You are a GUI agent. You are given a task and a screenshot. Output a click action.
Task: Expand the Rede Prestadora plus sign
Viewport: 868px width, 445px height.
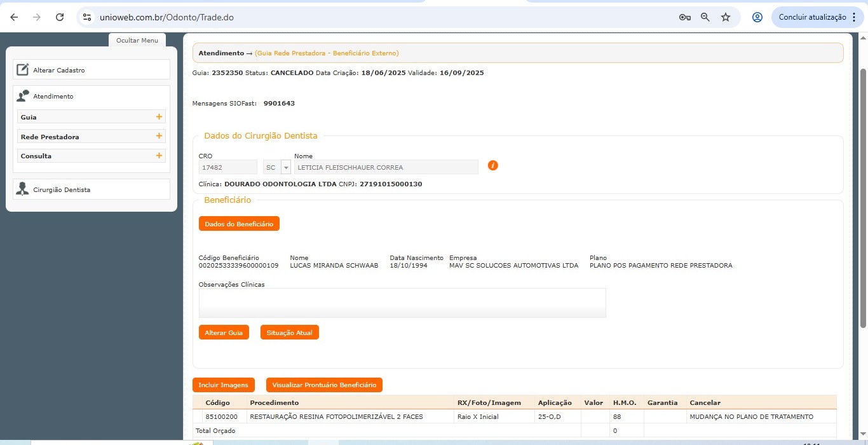[x=159, y=136]
